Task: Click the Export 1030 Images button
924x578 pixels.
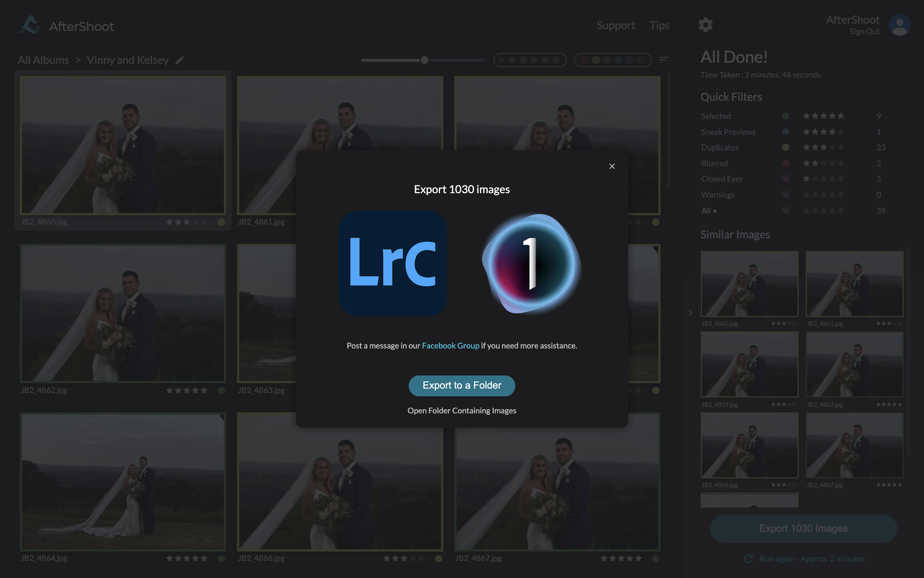Action: coord(803,529)
